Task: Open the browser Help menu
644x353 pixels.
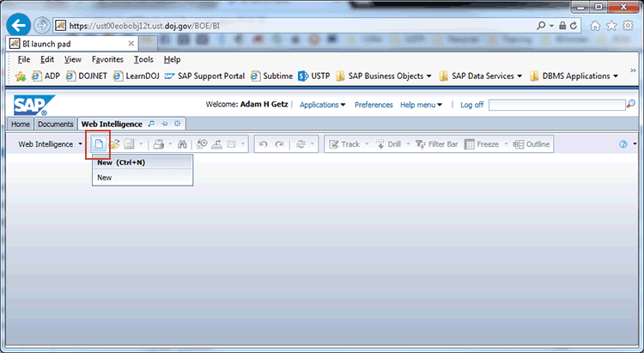Action: coord(172,59)
